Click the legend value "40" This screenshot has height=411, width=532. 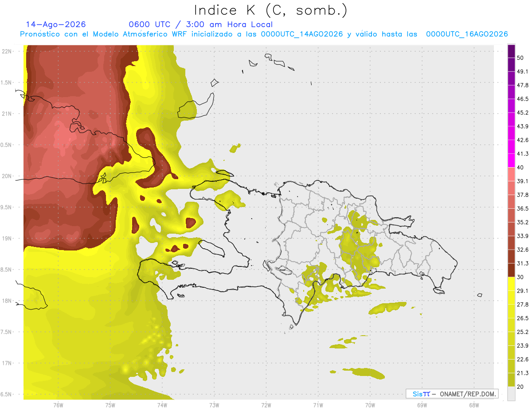[x=520, y=168]
